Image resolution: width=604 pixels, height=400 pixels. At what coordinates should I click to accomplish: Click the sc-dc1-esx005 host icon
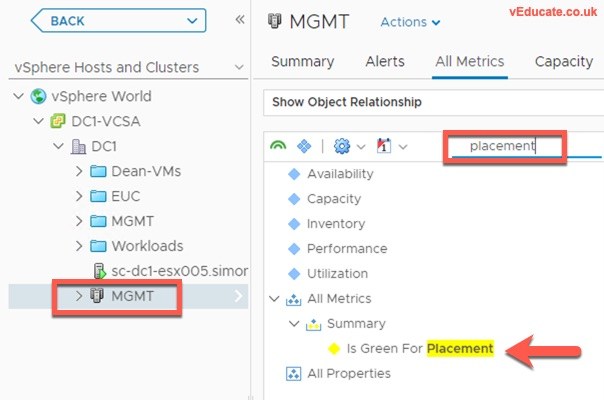click(99, 271)
